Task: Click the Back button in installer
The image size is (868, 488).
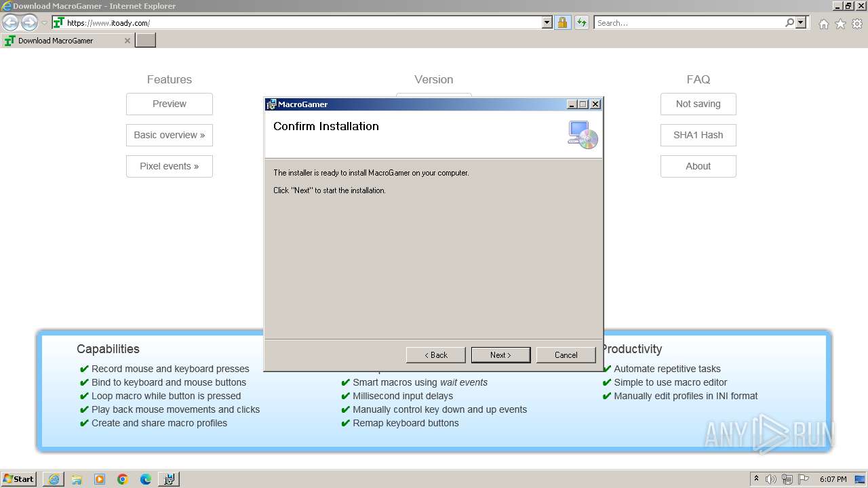Action: pyautogui.click(x=436, y=355)
